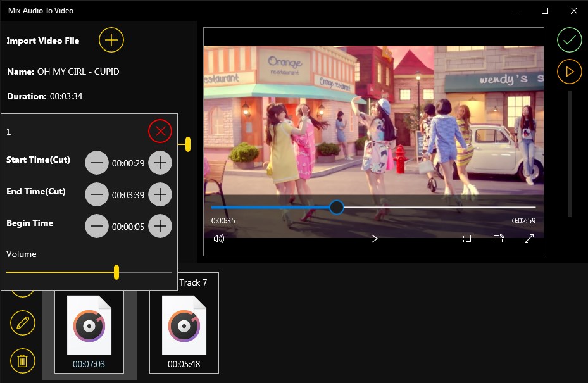
Task: Click the 00:05:48 duration label
Action: pos(184,364)
